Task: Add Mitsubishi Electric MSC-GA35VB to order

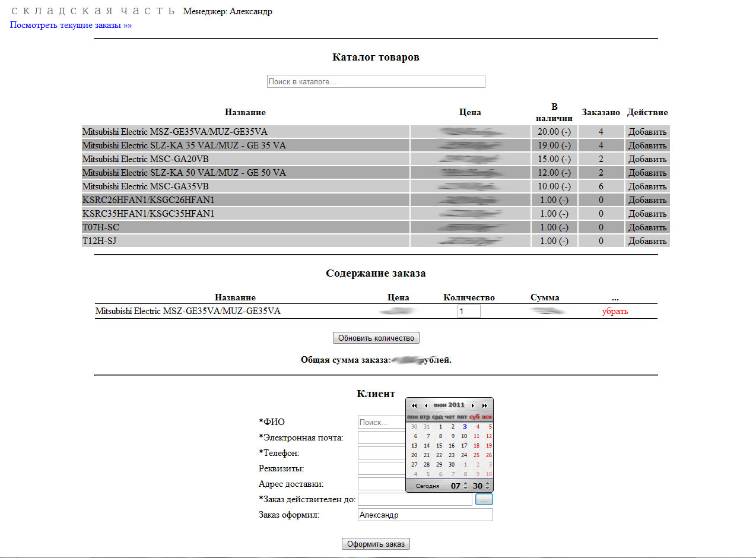Action: coord(647,186)
